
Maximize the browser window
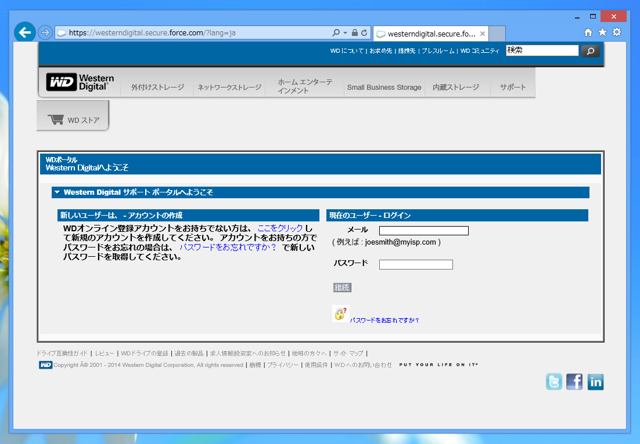[x=593, y=16]
